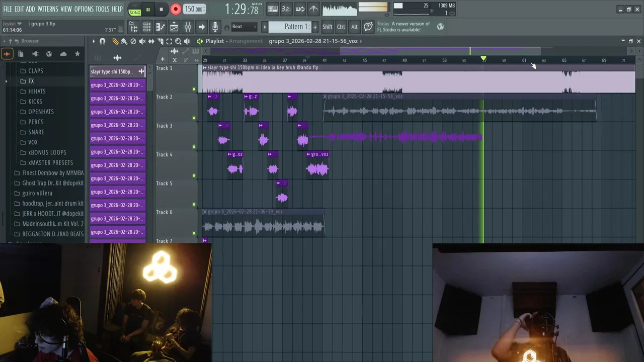Click the green playhead marker on timeline ruler

484,59
